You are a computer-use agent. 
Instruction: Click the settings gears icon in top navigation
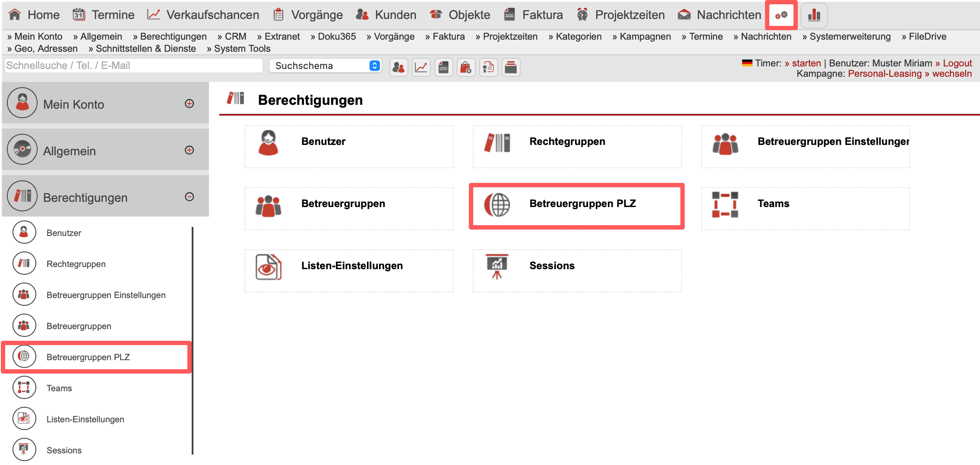pyautogui.click(x=781, y=15)
